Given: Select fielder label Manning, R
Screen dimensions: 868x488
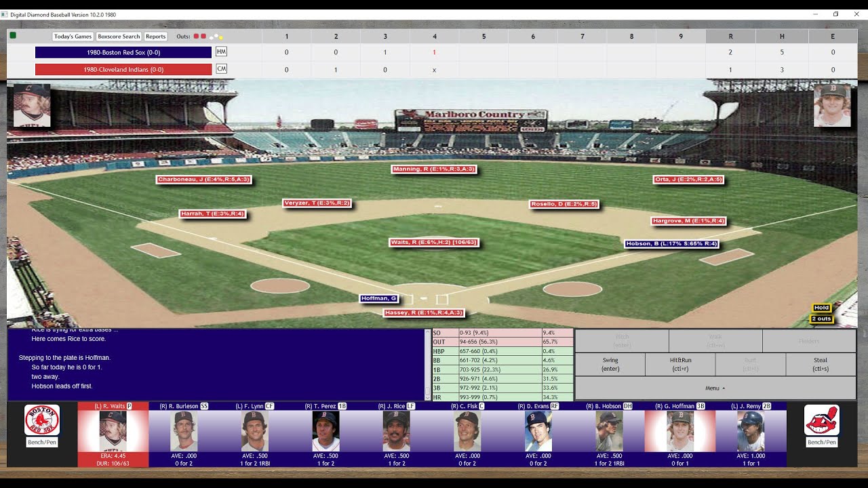Looking at the screenshot, I should coord(434,169).
